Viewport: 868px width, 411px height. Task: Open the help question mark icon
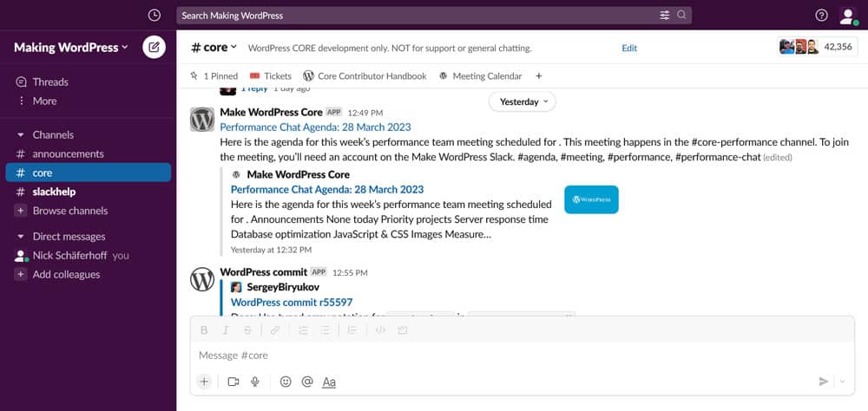pyautogui.click(x=821, y=15)
